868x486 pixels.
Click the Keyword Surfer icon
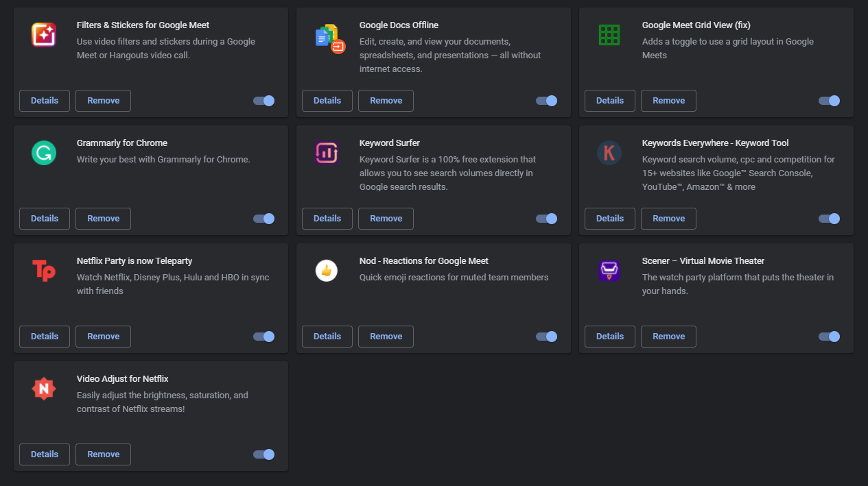tap(326, 153)
